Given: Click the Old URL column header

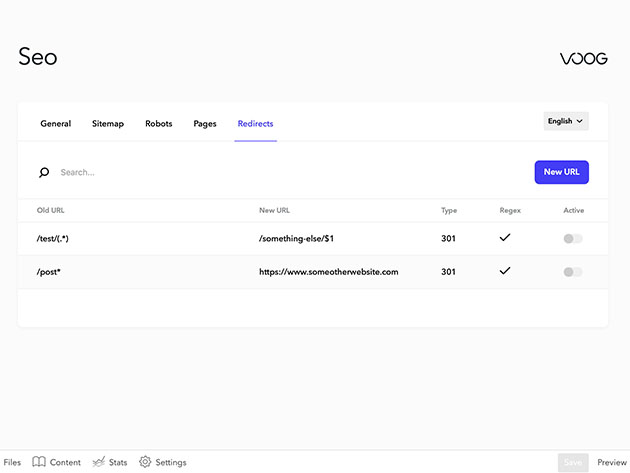Looking at the screenshot, I should click(x=51, y=210).
